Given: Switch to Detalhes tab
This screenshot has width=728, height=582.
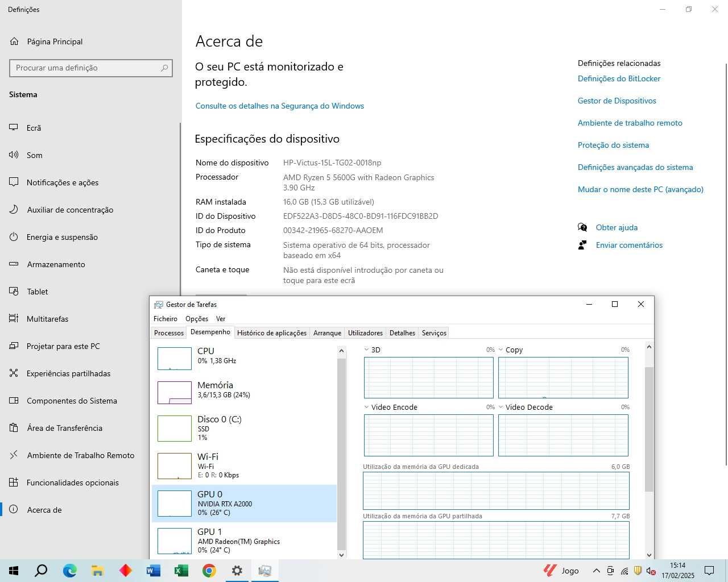Looking at the screenshot, I should [x=402, y=333].
